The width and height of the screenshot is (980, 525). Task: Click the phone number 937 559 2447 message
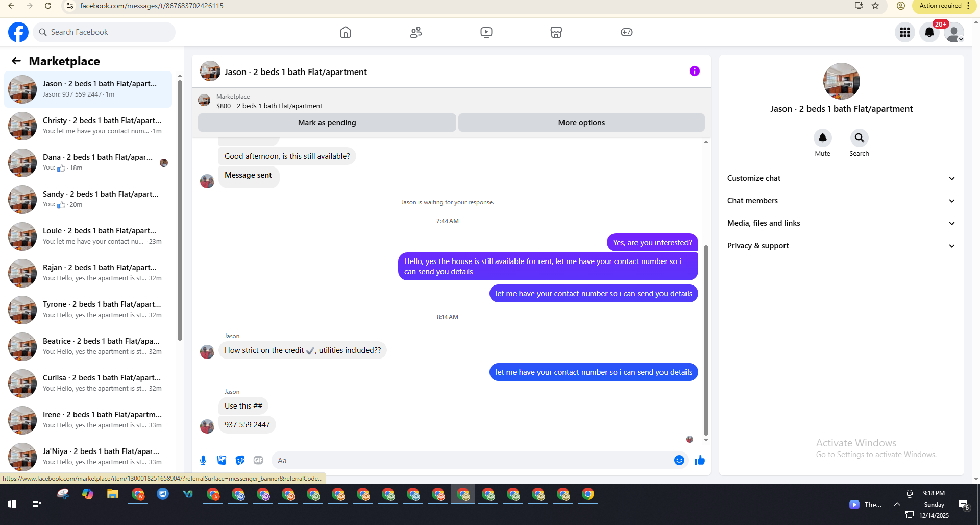(x=247, y=425)
